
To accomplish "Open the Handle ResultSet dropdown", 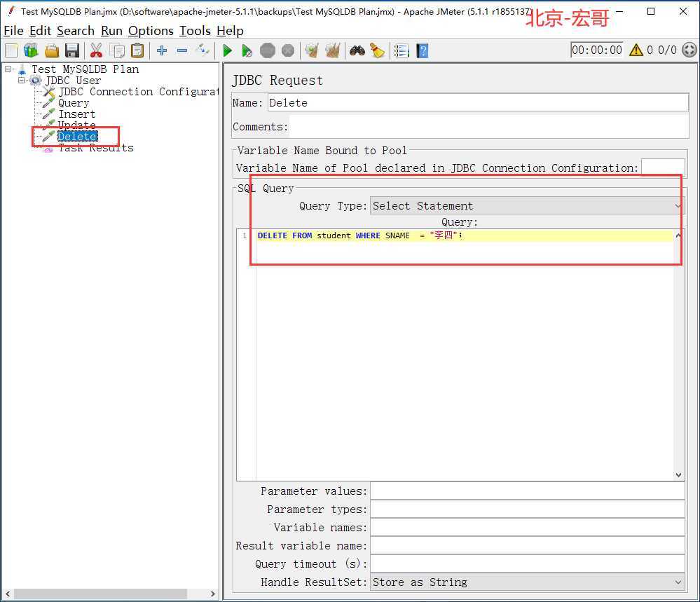I will [x=527, y=582].
